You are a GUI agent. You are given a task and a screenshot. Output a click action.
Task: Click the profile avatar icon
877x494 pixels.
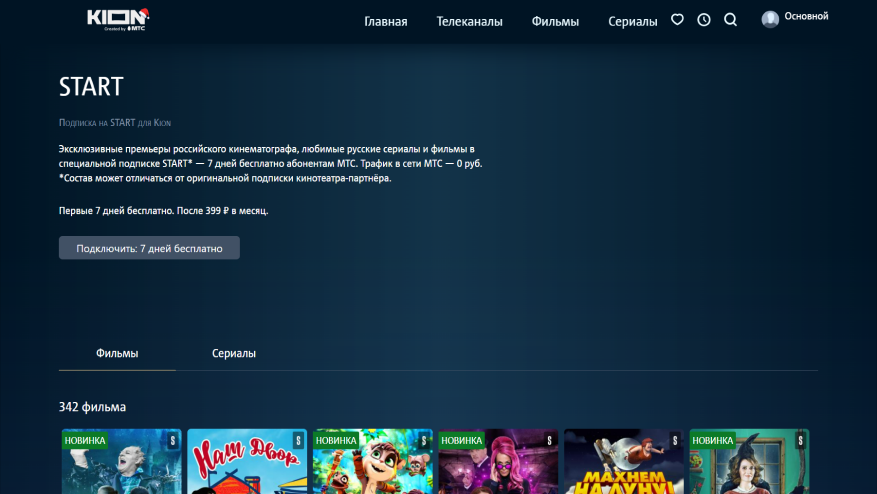point(770,19)
